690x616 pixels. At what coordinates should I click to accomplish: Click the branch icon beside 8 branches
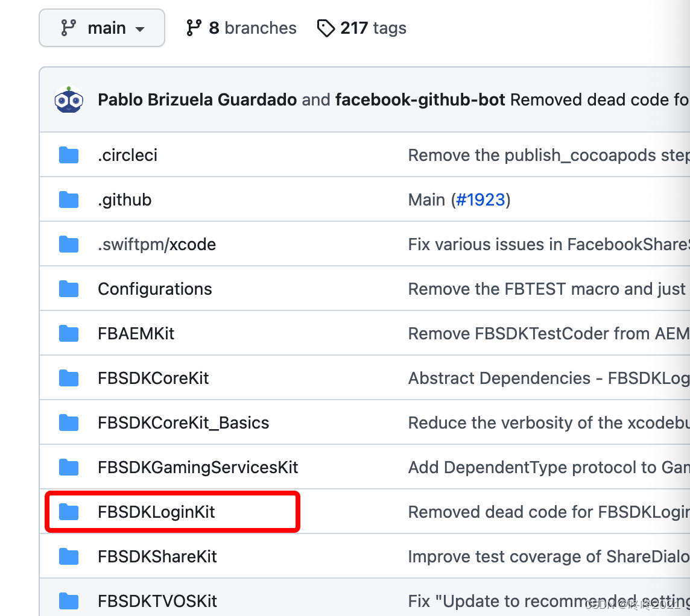194,28
